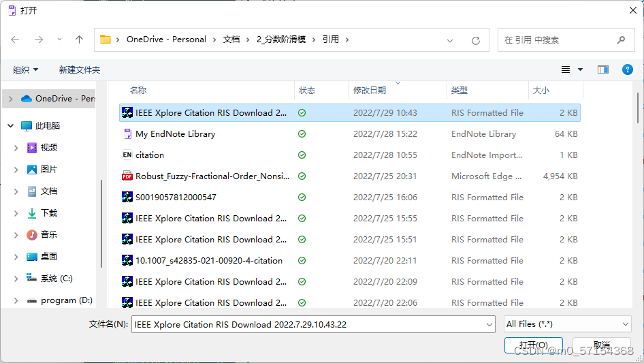Click the 打开(O) button
This screenshot has width=644, height=363.
[533, 345]
